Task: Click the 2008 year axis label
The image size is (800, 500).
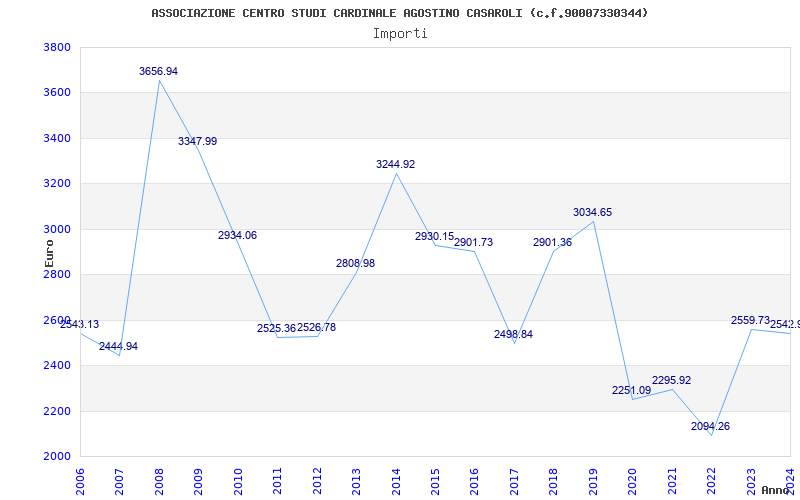Action: click(159, 482)
